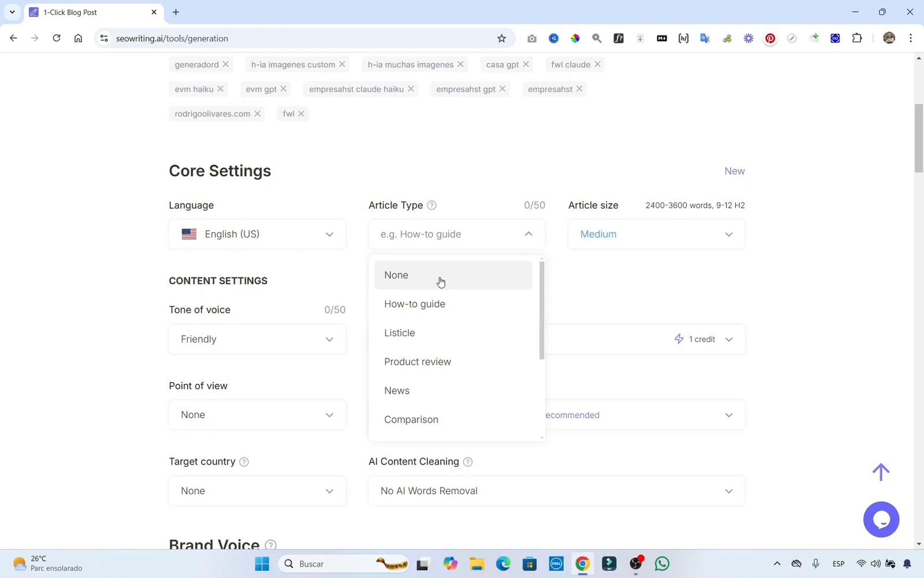This screenshot has width=924, height=578.
Task: Open a new browser tab
Action: (176, 12)
